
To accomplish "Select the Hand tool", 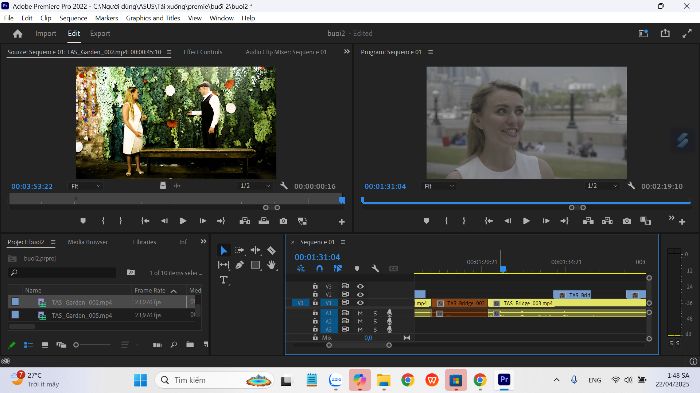I will click(271, 265).
